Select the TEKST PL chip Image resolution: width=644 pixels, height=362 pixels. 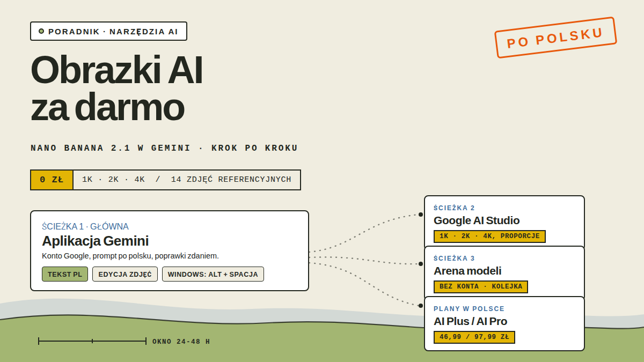pyautogui.click(x=65, y=274)
